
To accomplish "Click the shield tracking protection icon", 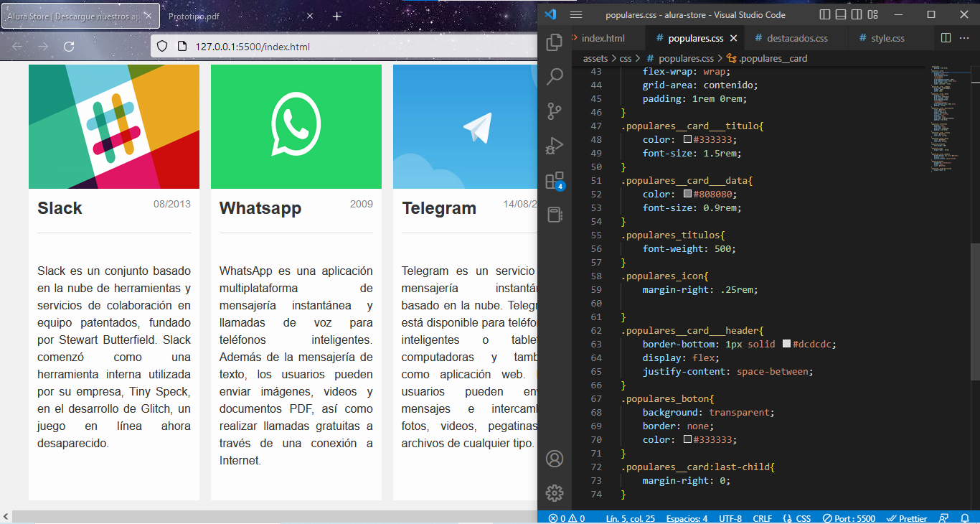I will (162, 47).
